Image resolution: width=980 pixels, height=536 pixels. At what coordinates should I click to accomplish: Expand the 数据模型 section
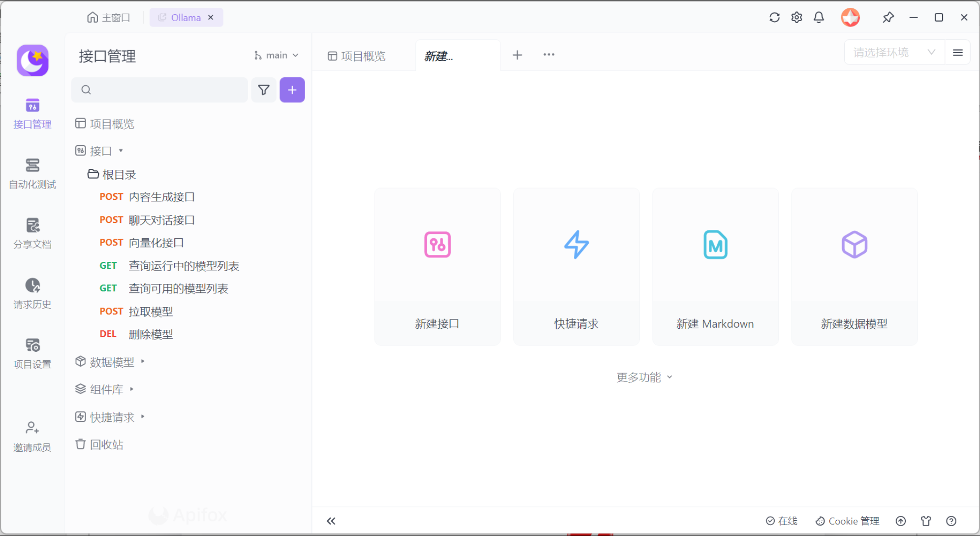click(143, 362)
